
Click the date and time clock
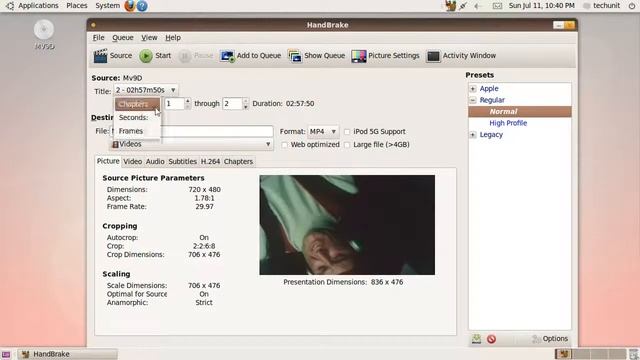pos(542,6)
